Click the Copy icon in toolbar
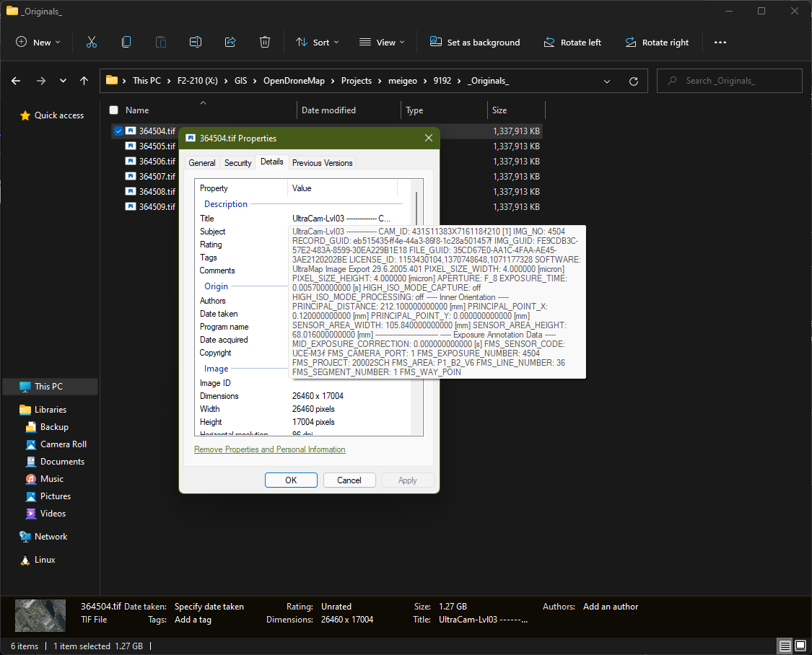 (x=126, y=43)
